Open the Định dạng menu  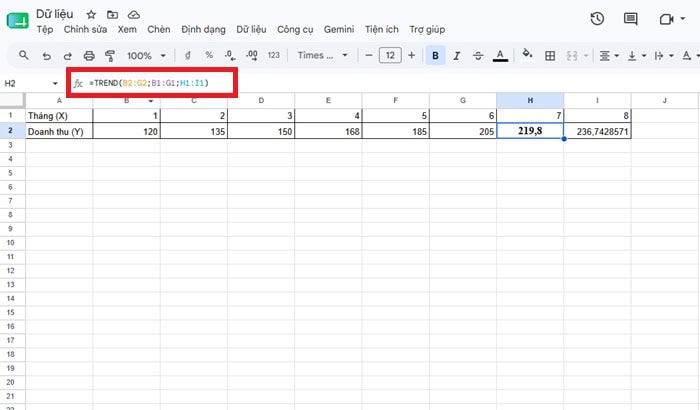point(203,29)
